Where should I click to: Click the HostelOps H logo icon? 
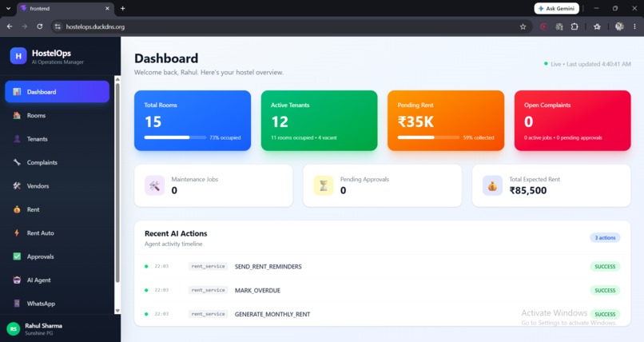click(x=18, y=56)
